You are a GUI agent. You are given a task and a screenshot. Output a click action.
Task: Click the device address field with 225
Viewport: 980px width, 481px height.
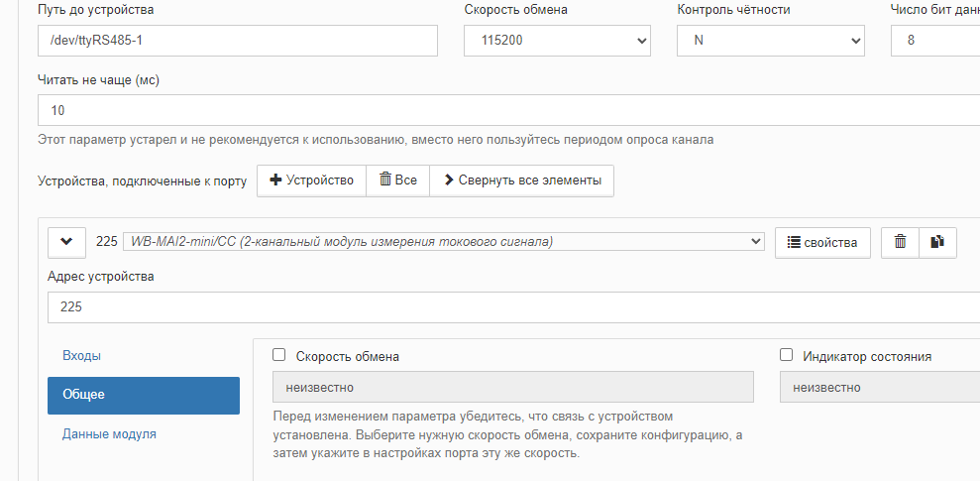495,307
